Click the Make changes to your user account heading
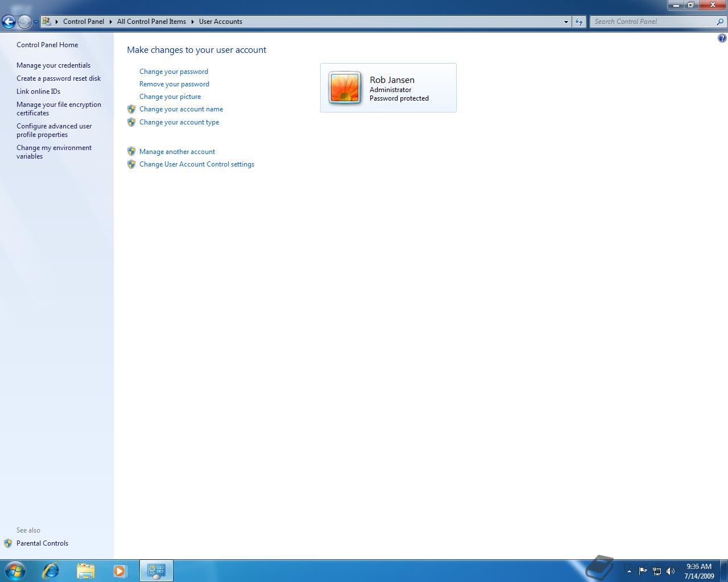This screenshot has height=582, width=728. [x=196, y=50]
